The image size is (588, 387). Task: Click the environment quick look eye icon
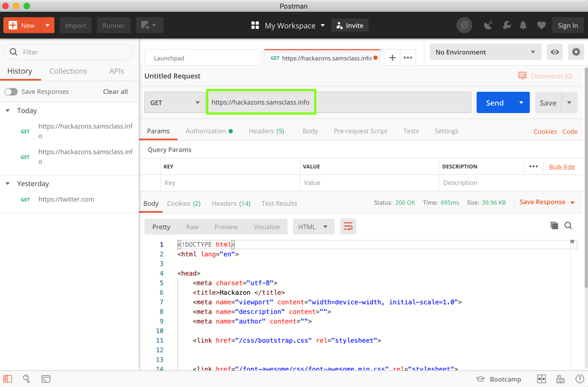click(555, 52)
